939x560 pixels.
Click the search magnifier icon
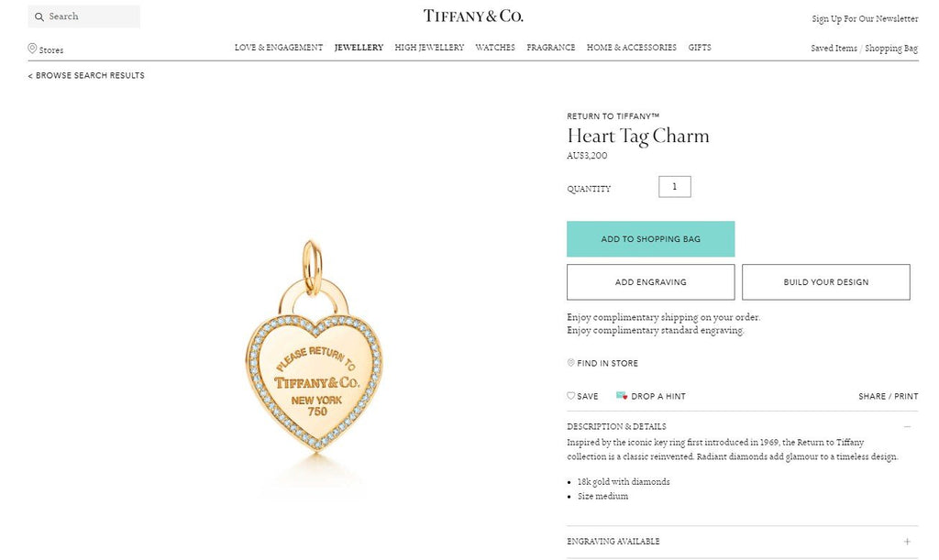[39, 16]
